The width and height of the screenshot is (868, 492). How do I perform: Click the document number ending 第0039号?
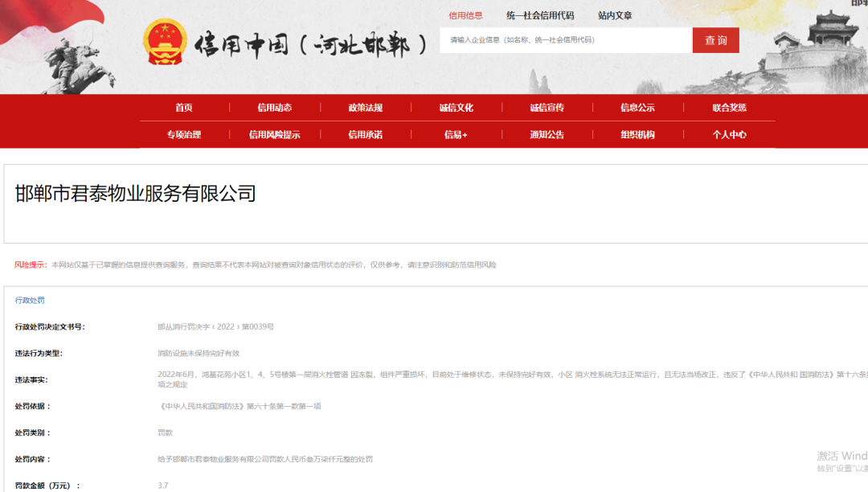tap(216, 327)
